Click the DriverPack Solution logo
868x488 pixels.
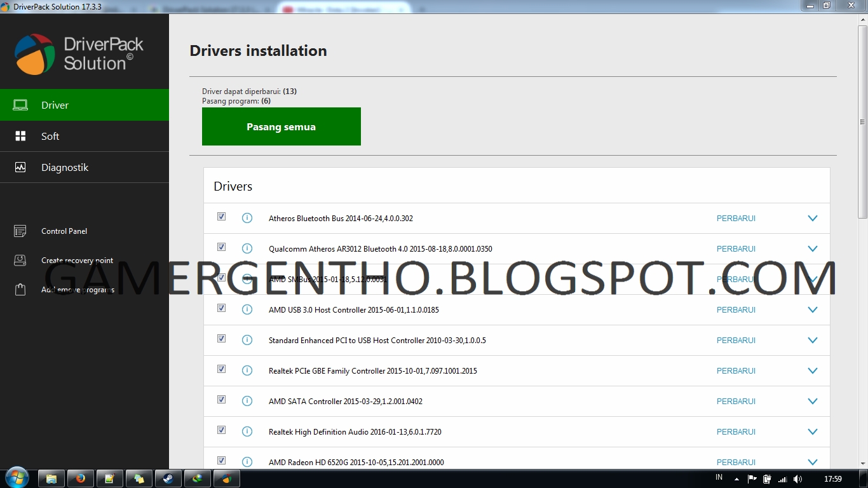(x=79, y=53)
